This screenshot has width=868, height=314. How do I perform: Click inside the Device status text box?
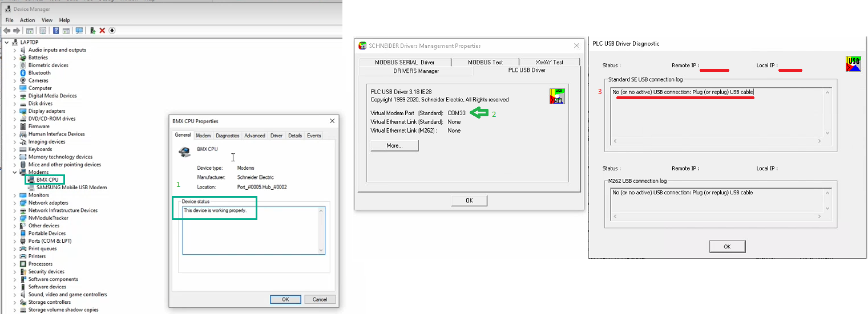[x=253, y=230]
